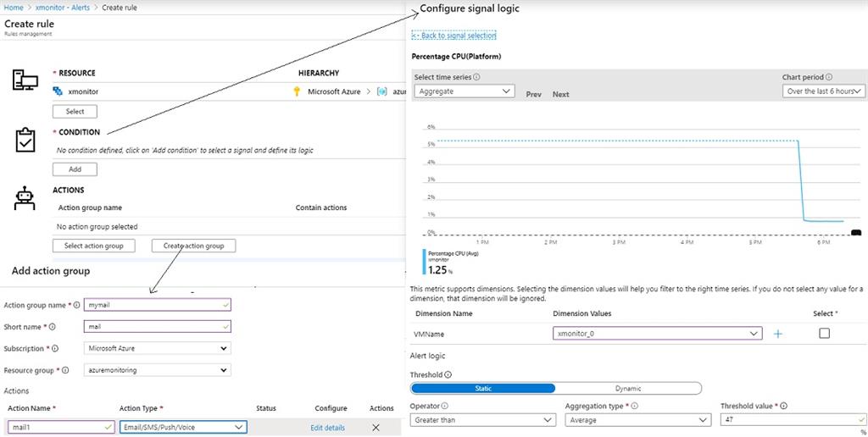Screen dimensions: 868x437
Task: Click the Add condition button
Action: pos(75,169)
